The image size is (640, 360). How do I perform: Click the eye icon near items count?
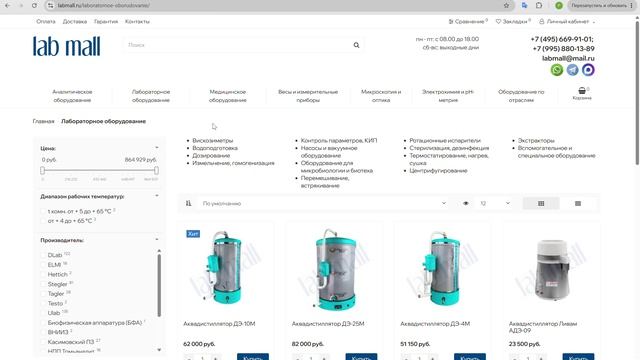(466, 203)
